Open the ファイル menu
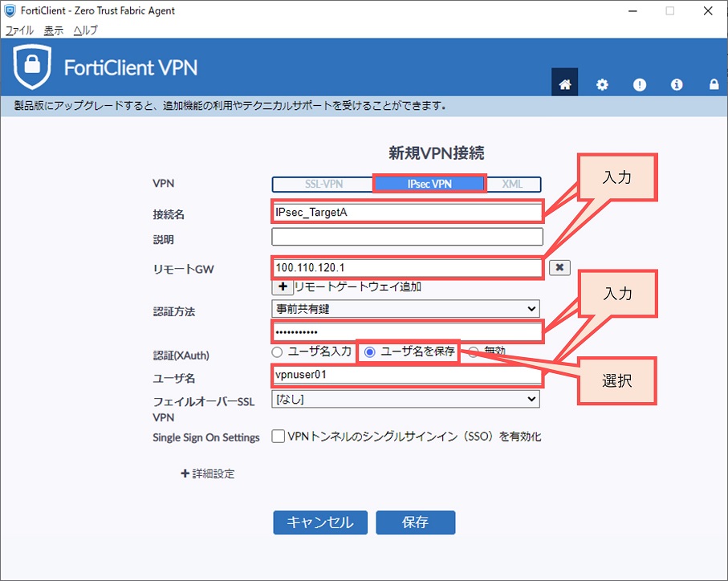 click(x=19, y=30)
